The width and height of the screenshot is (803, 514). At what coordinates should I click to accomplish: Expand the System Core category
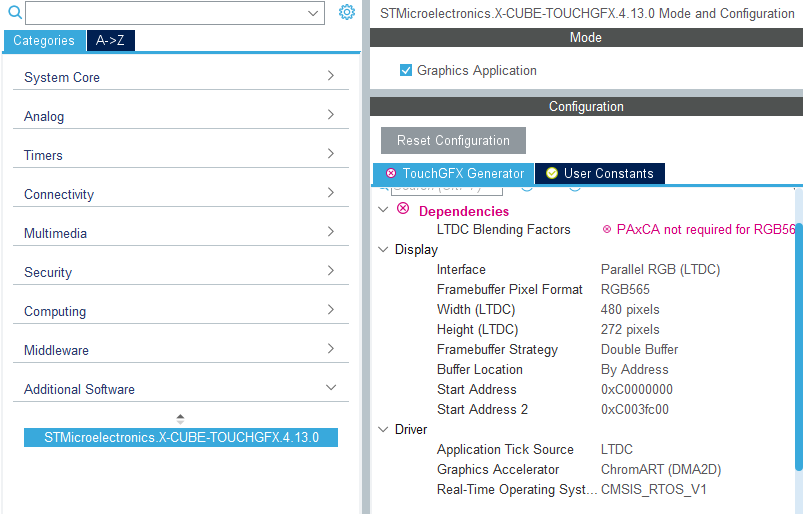pos(181,77)
